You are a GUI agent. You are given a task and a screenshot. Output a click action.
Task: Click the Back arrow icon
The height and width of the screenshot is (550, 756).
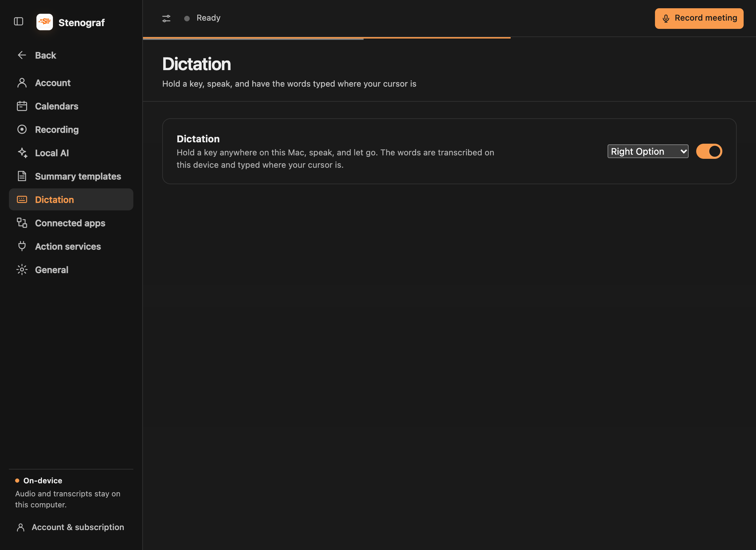pyautogui.click(x=22, y=55)
